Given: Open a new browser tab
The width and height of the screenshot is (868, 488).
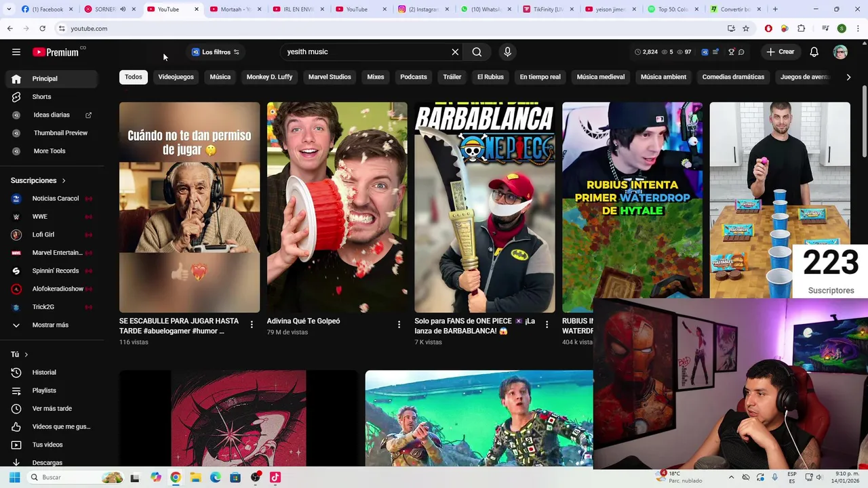Looking at the screenshot, I should click(775, 9).
